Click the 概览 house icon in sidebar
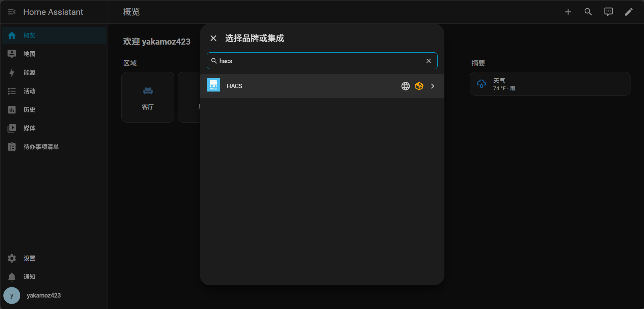The width and height of the screenshot is (644, 309). coord(12,35)
